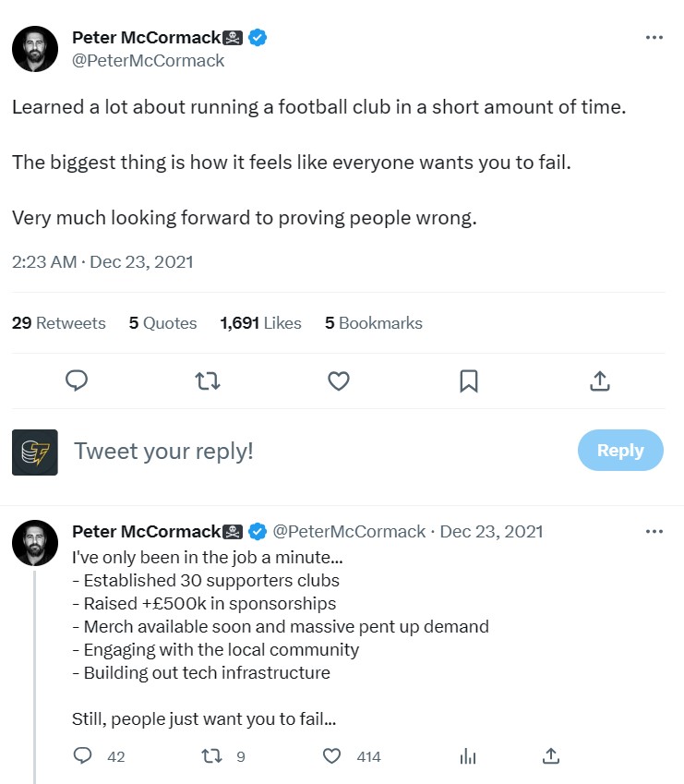The image size is (684, 784).
Task: Reply to the second tweet with 42 replies
Action: point(83,756)
